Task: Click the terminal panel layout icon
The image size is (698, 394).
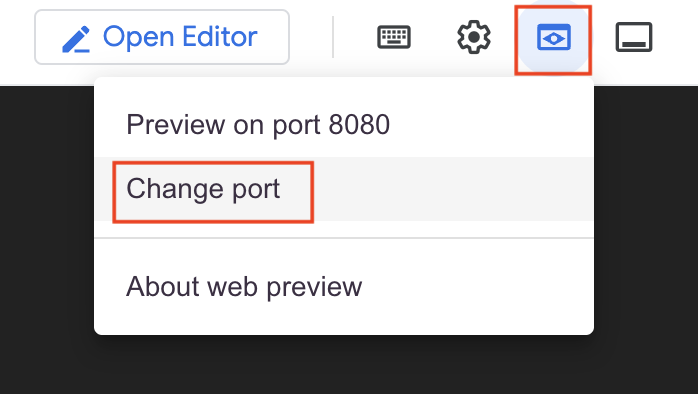Action: tap(634, 37)
